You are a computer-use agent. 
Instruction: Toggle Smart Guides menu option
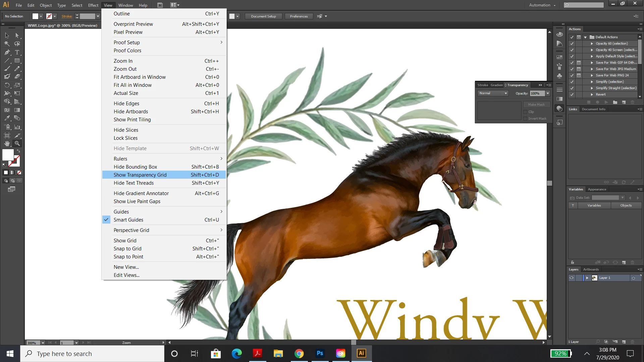[128, 220]
